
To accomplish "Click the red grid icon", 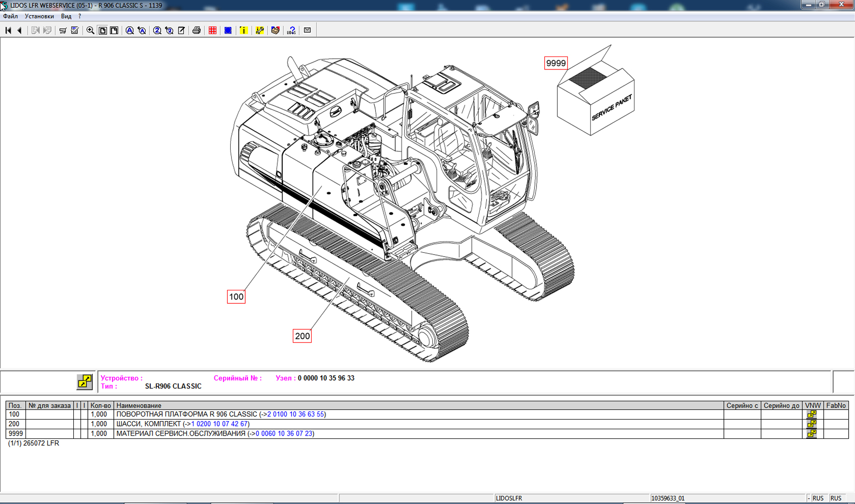I will (x=212, y=30).
